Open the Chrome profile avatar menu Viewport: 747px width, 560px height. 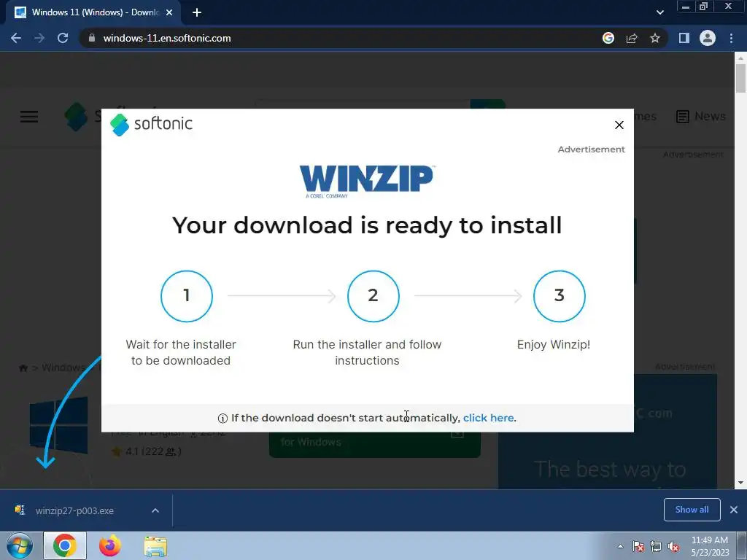click(708, 38)
